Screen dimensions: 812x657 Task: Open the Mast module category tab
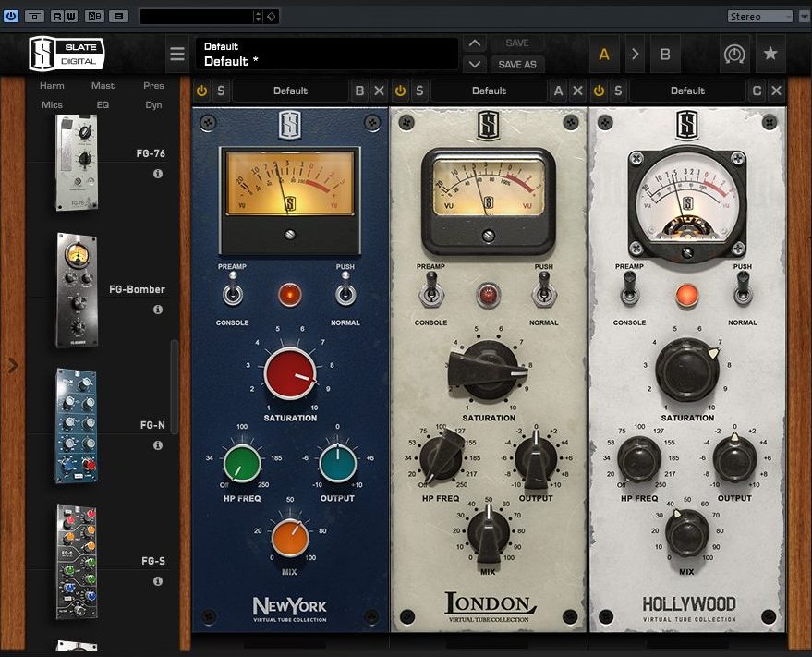(x=103, y=86)
